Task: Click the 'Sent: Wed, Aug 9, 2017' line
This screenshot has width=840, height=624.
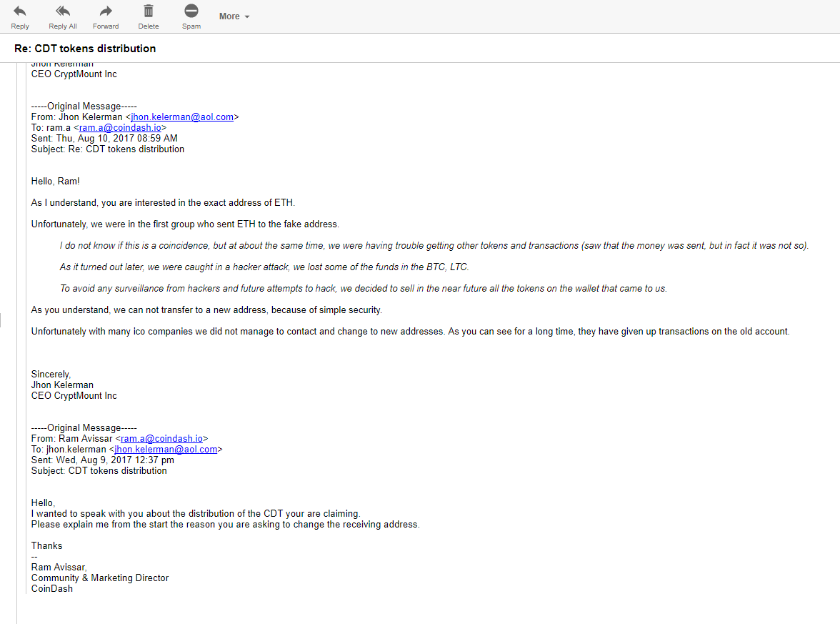Action: click(102, 460)
